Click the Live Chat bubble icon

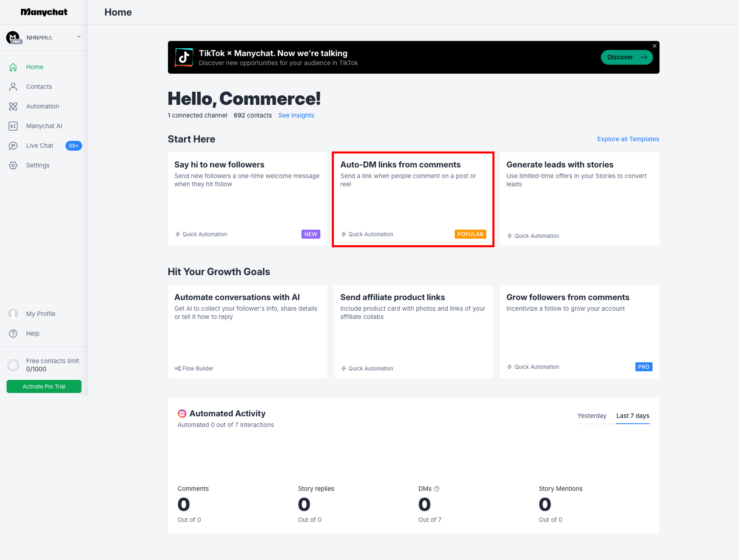(x=13, y=146)
